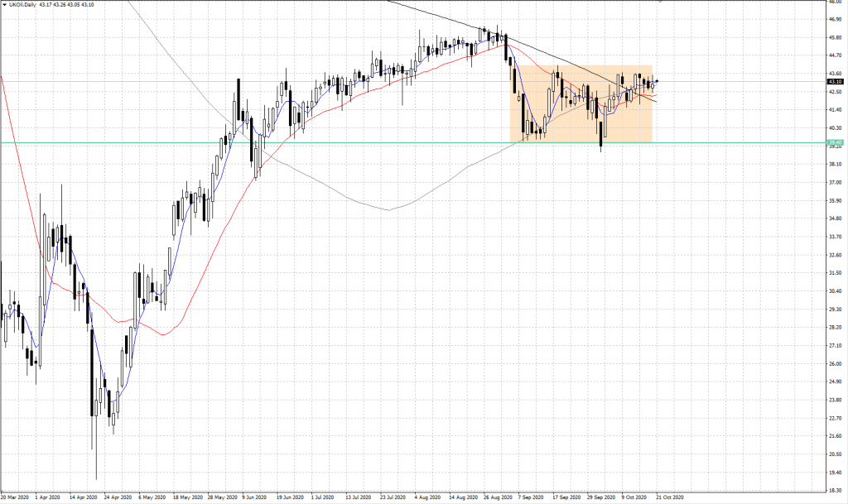Click the green horizontal support line
This screenshot has height=504, width=848.
tap(331, 142)
